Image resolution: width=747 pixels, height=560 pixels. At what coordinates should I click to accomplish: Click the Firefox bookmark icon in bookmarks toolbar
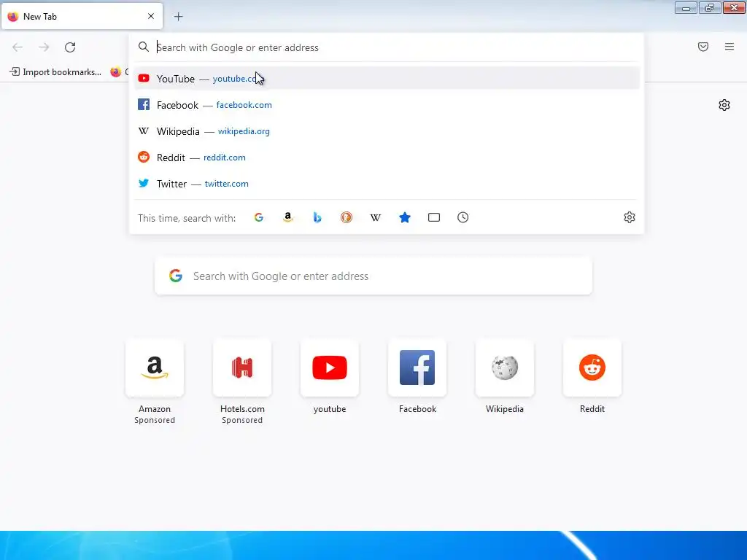pos(116,72)
